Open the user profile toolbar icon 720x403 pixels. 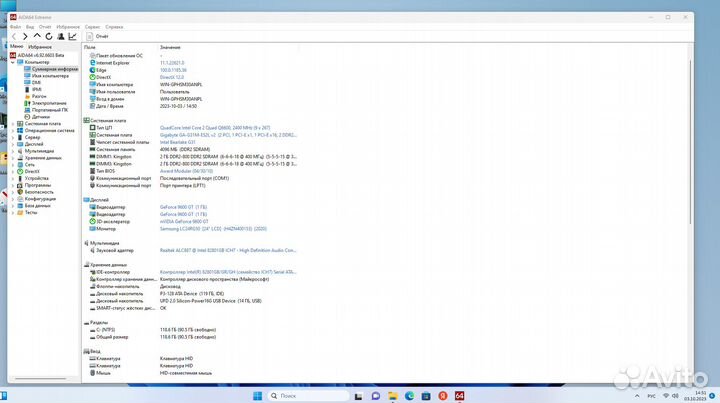tap(60, 36)
